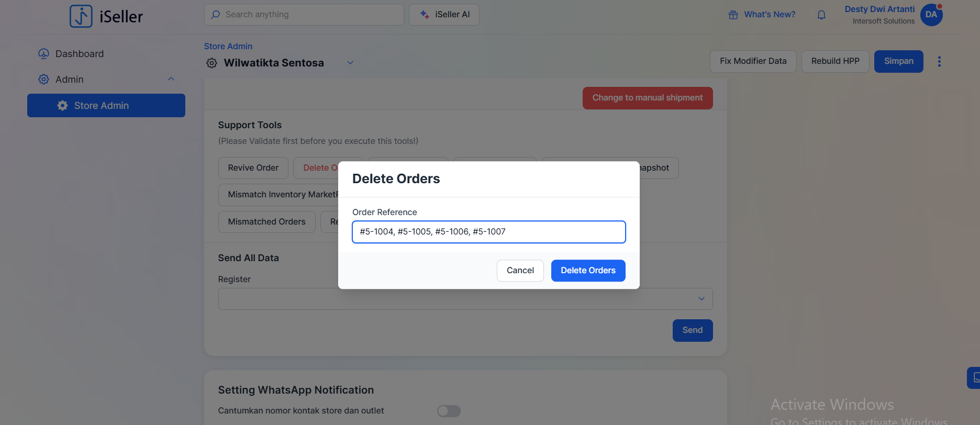Click the Store Admin breadcrumb link
Image resolution: width=980 pixels, height=425 pixels.
tap(228, 47)
